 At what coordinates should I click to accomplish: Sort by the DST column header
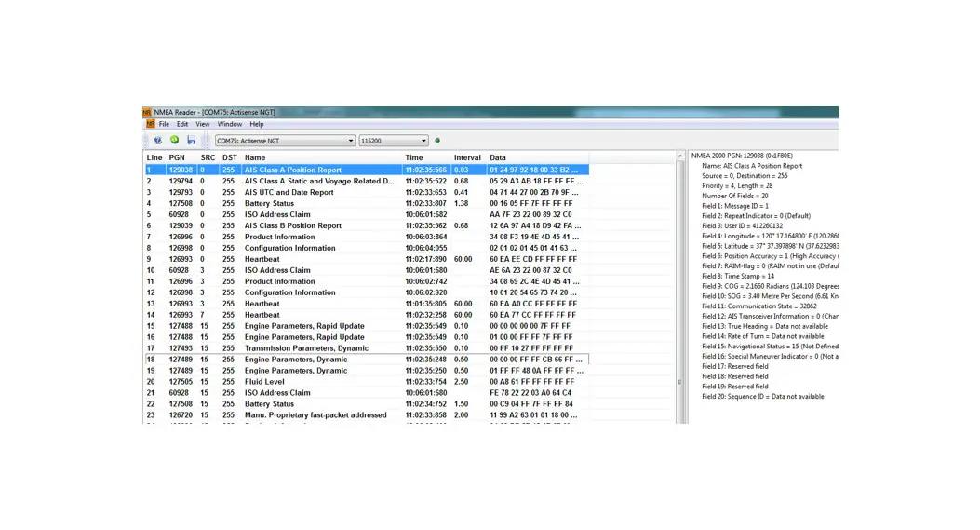(x=229, y=157)
